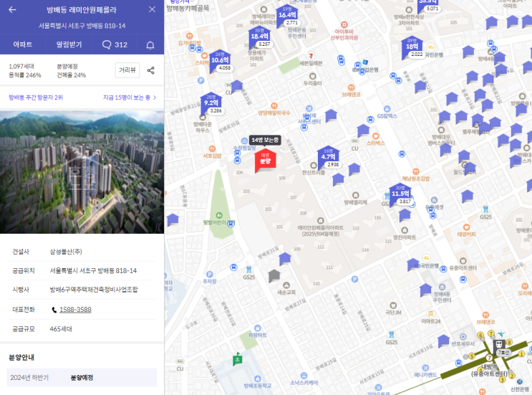Screen dimensions: 532x395
Task: Click the 7호선 line label
Action: tap(504, 353)
